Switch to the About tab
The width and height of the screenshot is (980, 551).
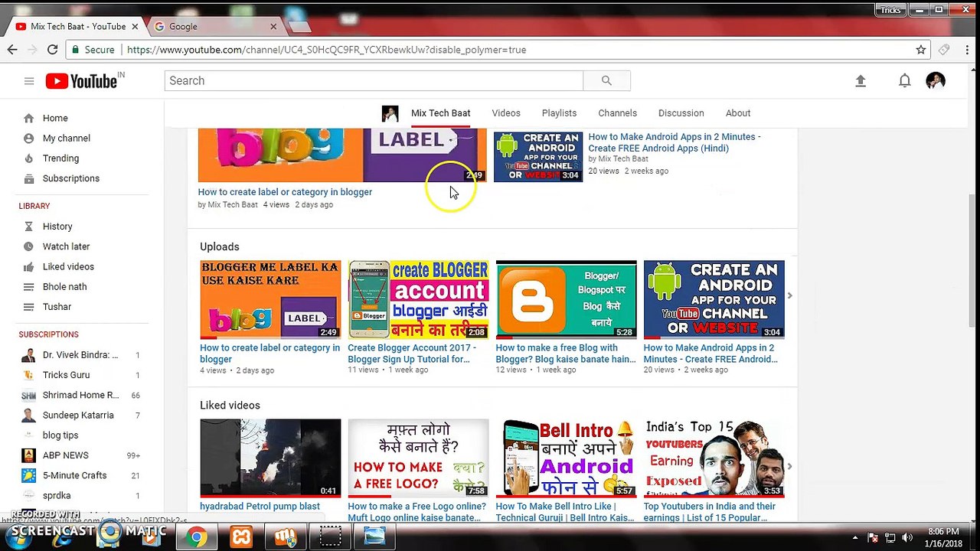[x=738, y=113]
